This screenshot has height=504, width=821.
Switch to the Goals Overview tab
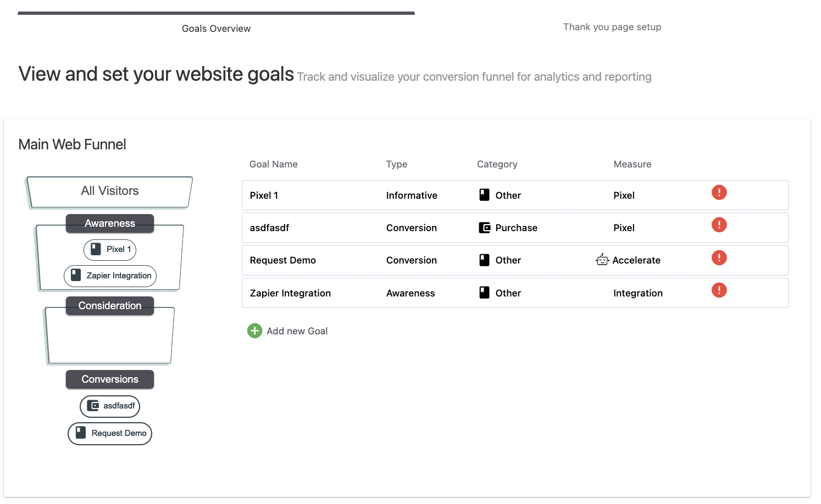[x=216, y=29]
